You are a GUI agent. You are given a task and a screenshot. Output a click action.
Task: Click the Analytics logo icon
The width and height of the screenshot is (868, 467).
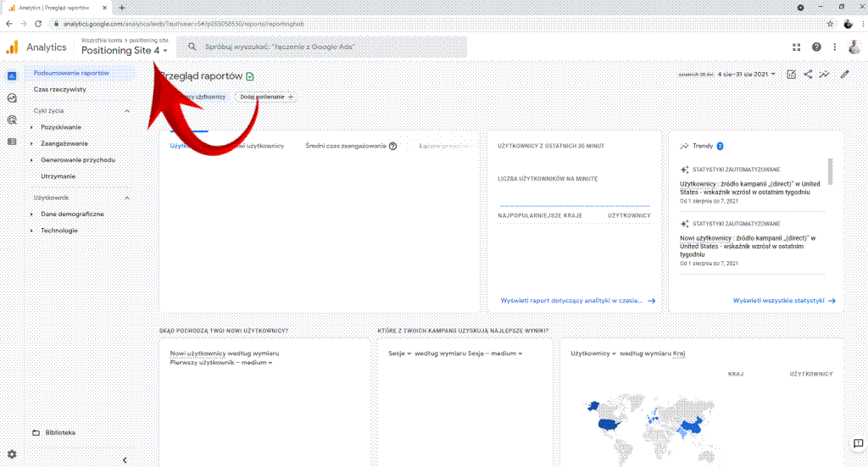tap(12, 47)
